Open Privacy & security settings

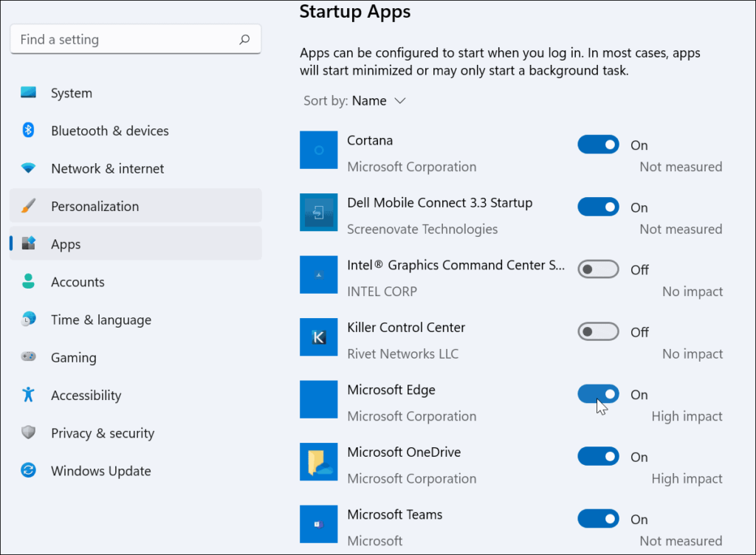click(x=136, y=432)
